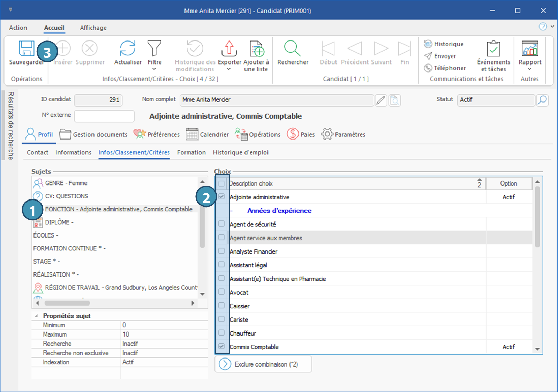This screenshot has height=392, width=558.
Task: Click Exclure combinaison button
Action: (x=263, y=364)
